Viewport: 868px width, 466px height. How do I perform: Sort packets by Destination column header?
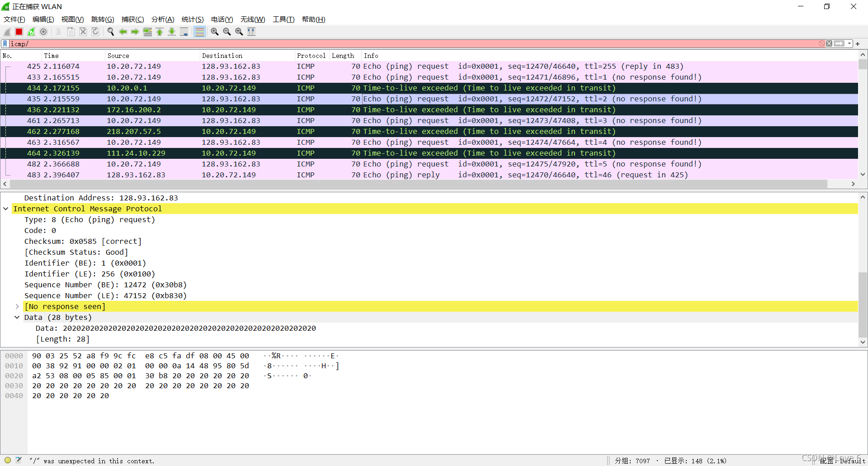click(x=247, y=56)
